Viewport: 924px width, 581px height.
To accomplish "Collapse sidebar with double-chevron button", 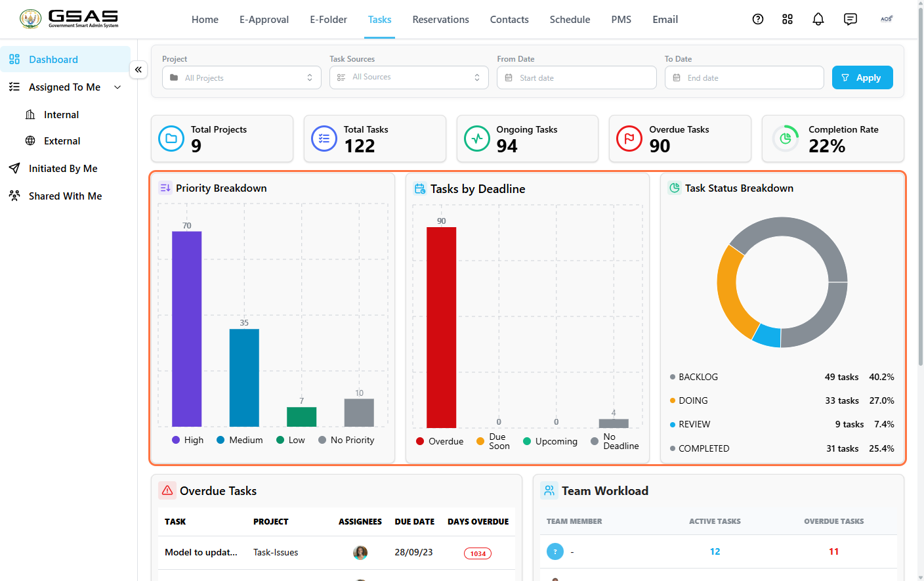I will (x=138, y=70).
